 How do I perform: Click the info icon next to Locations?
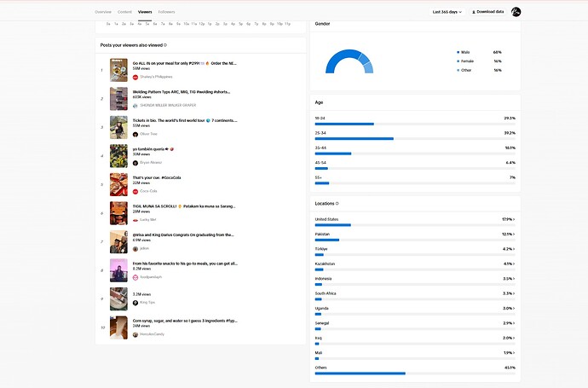337,204
